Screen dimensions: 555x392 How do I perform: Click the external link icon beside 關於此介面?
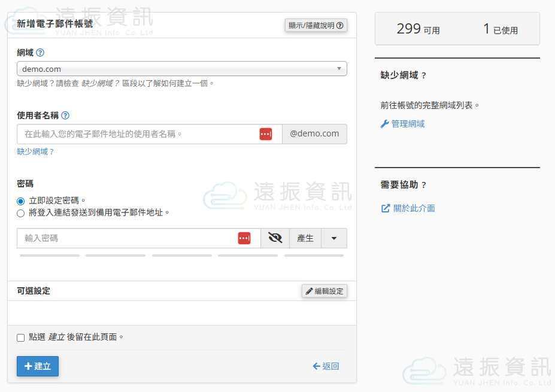coord(386,208)
